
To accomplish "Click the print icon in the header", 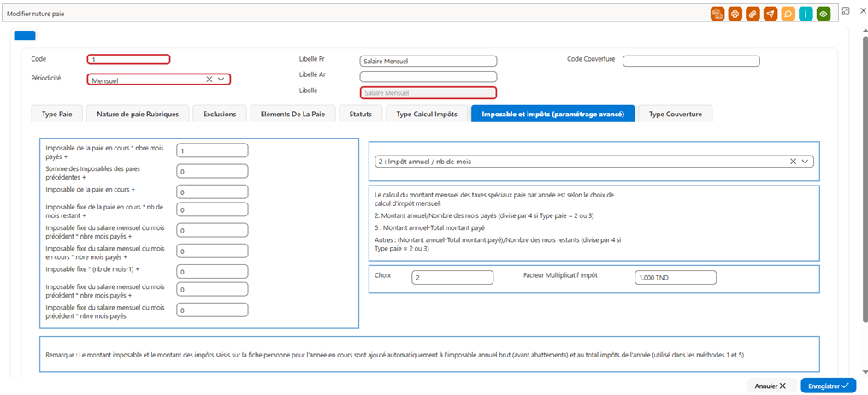I will tap(735, 14).
